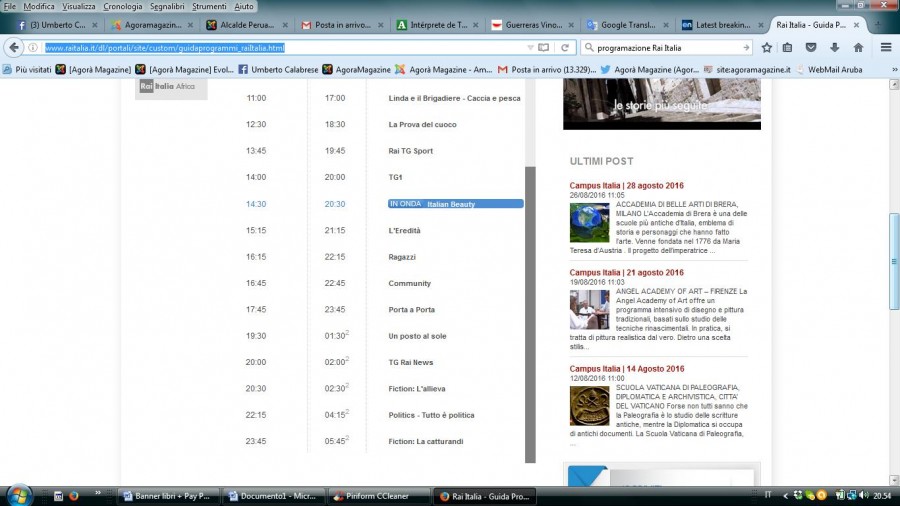This screenshot has width=900, height=506.
Task: Click the volume icon in system tray
Action: (864, 495)
